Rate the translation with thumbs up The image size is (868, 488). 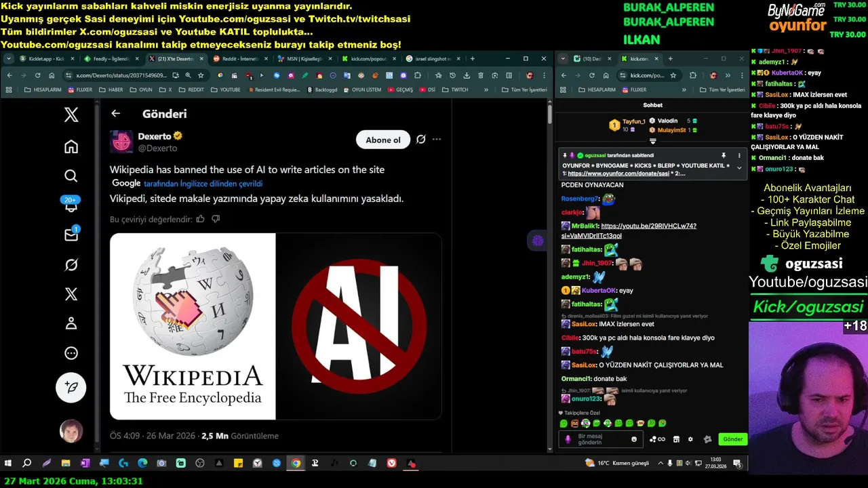200,219
